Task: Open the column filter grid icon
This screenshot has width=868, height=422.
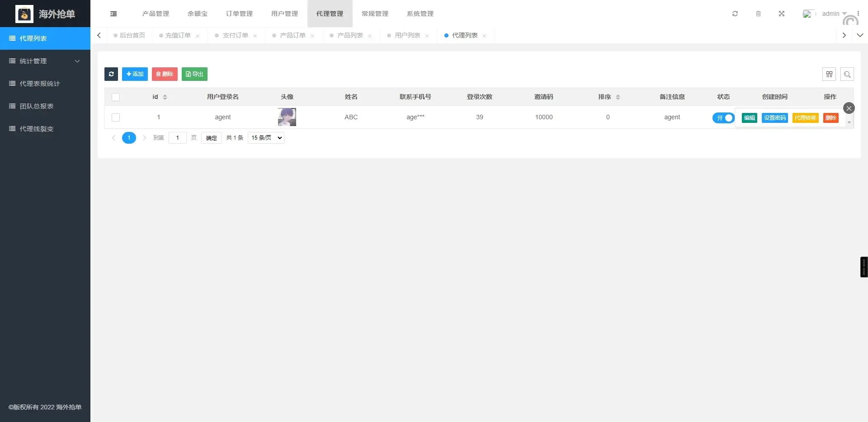Action: click(829, 74)
